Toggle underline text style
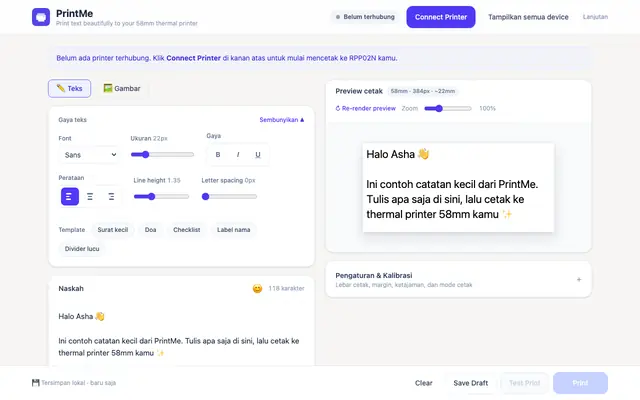 pos(258,155)
